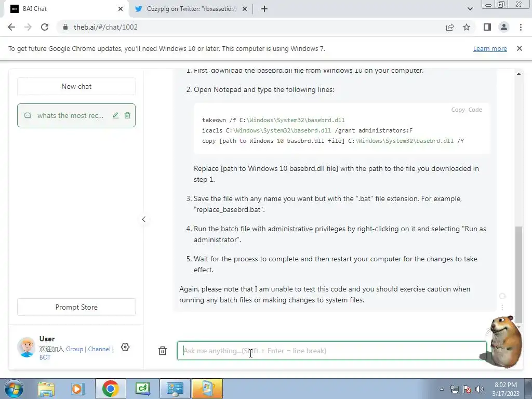Open Chrome side panel
Screen dimensions: 532x399
click(487, 27)
